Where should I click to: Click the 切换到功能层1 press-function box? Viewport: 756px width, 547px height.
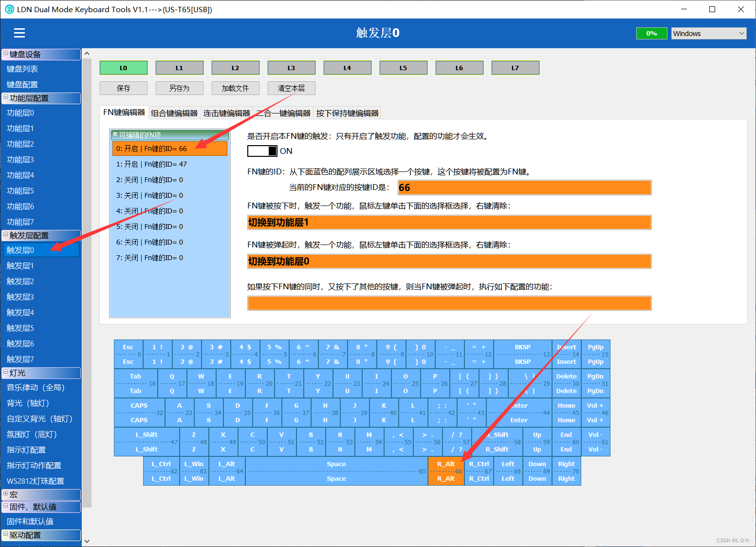point(449,223)
